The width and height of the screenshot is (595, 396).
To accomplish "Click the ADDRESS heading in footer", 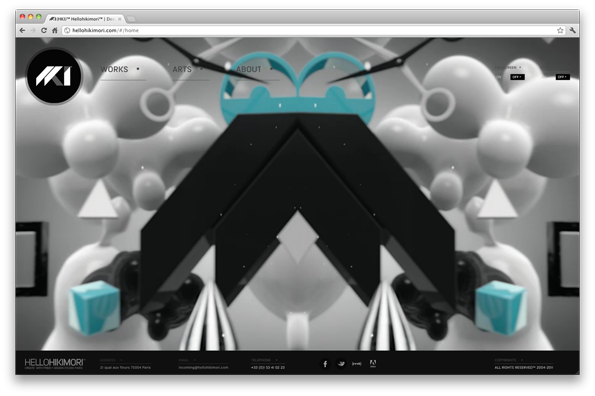I will tap(108, 360).
